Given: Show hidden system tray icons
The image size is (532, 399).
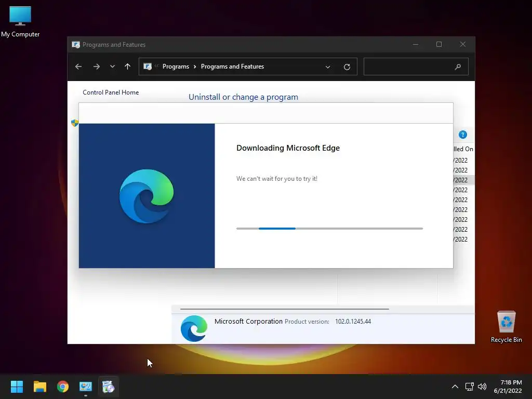Looking at the screenshot, I should tap(455, 387).
